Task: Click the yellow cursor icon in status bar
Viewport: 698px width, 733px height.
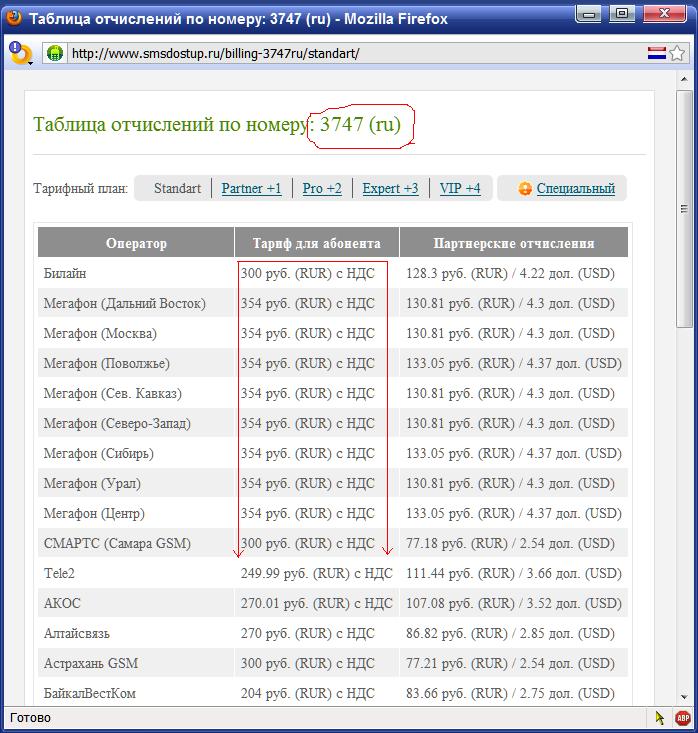Action: (660, 718)
